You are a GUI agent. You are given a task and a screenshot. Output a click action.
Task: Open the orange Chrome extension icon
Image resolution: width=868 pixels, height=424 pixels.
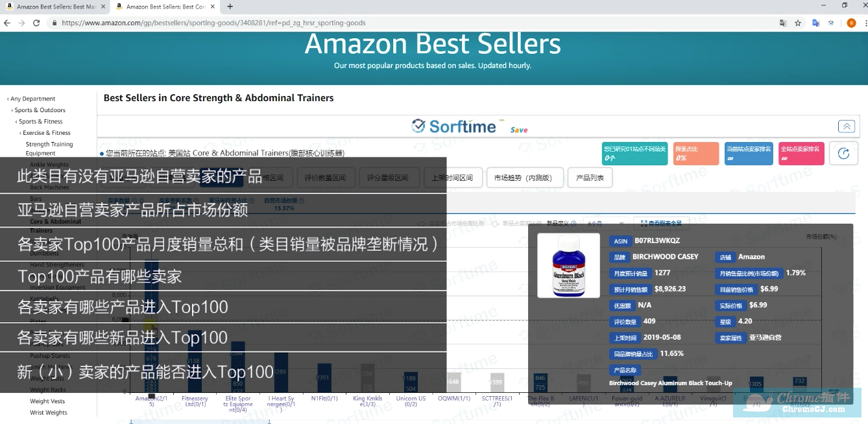pyautogui.click(x=850, y=22)
